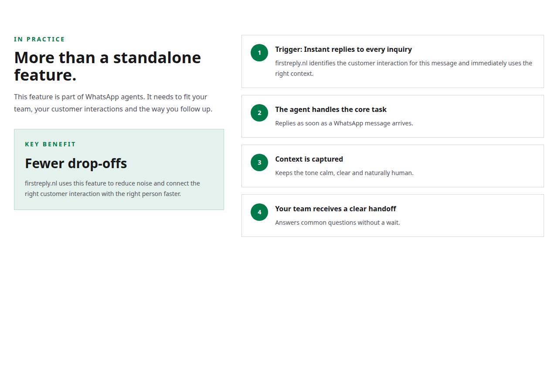The height and width of the screenshot is (392, 558).
Task: Select 'Context is captured' heading
Action: [309, 159]
